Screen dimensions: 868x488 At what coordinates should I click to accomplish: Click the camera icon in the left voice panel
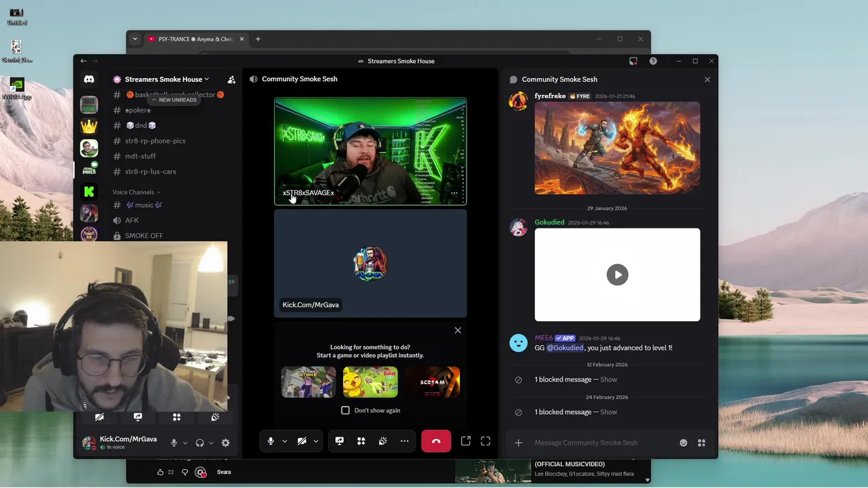(x=99, y=417)
